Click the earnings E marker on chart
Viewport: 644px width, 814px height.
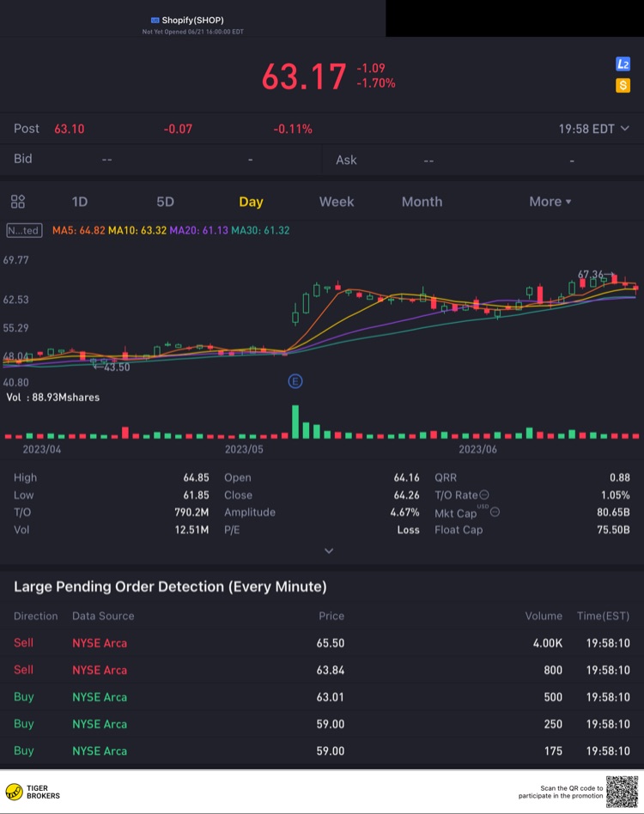coord(295,381)
